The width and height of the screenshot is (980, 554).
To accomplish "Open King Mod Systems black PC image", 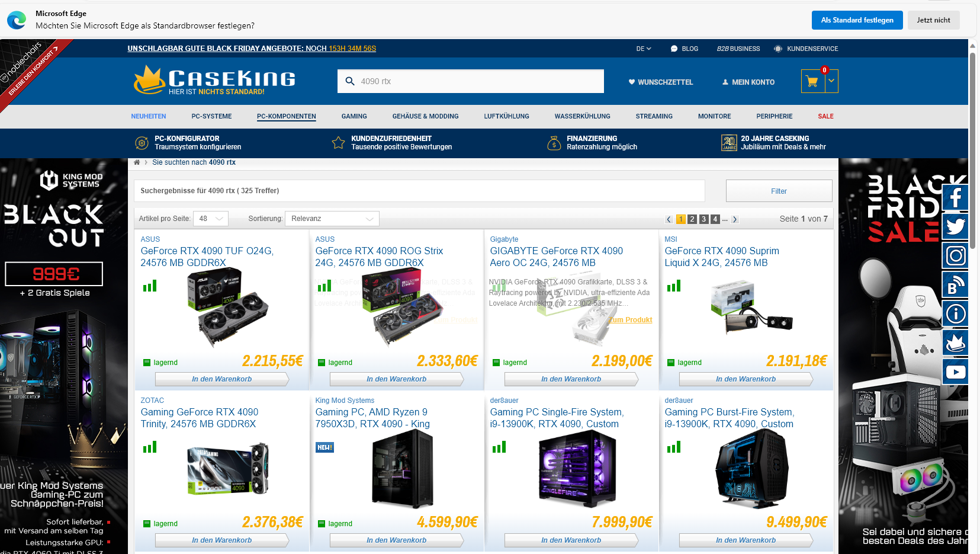I will (x=403, y=468).
